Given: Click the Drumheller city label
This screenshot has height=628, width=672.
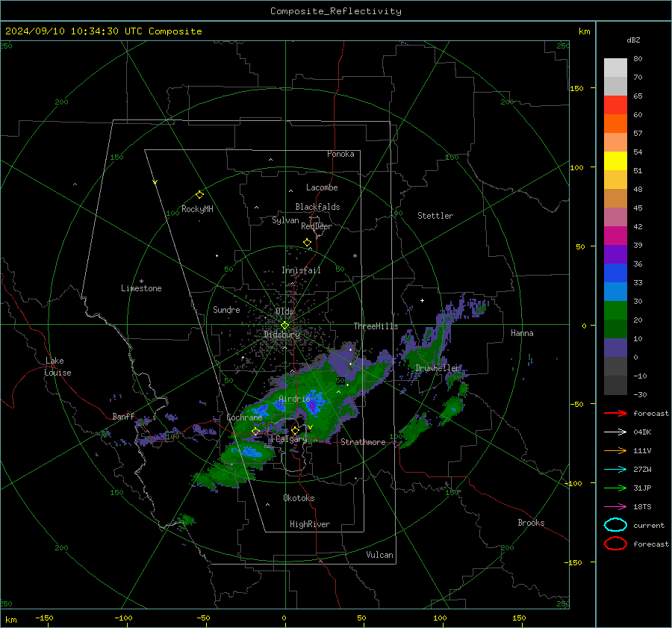Looking at the screenshot, I should click(x=438, y=368).
